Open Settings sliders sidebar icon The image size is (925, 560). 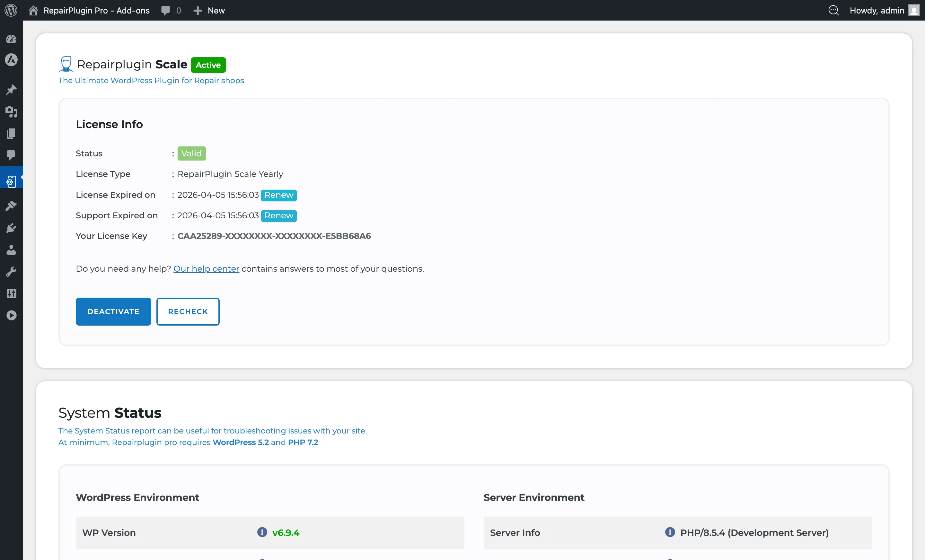(11, 293)
